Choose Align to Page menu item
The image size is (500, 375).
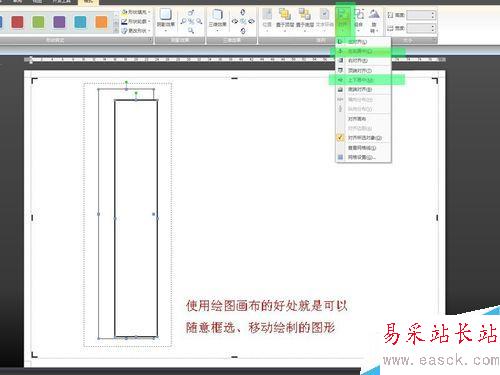coord(363,119)
